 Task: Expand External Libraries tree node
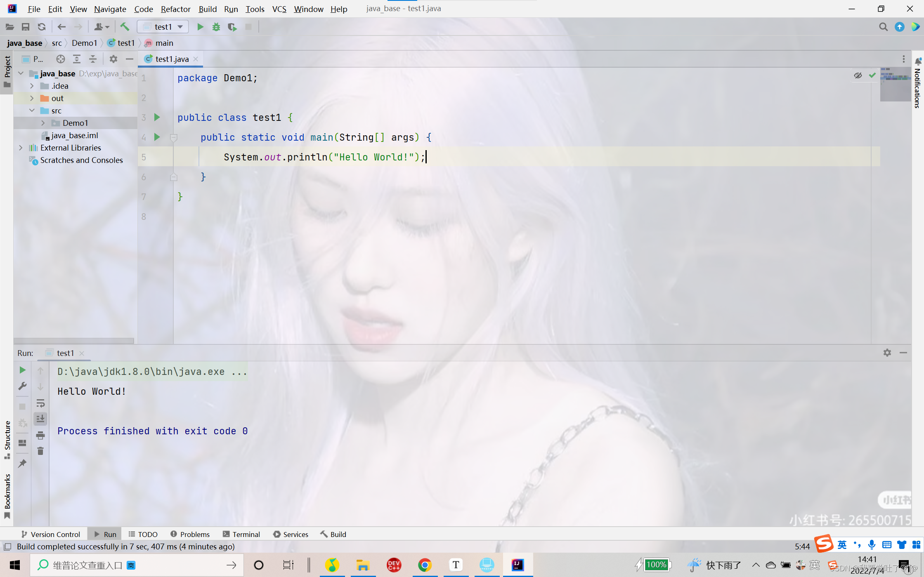click(21, 148)
